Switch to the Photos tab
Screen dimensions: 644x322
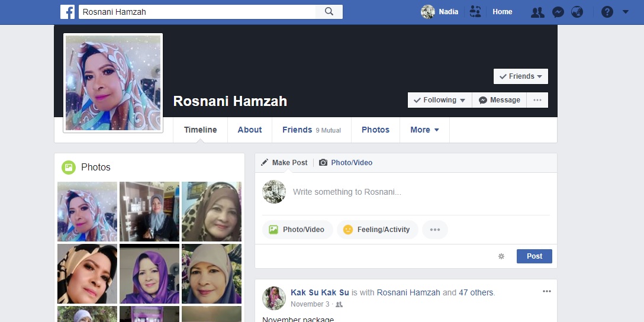tap(375, 130)
